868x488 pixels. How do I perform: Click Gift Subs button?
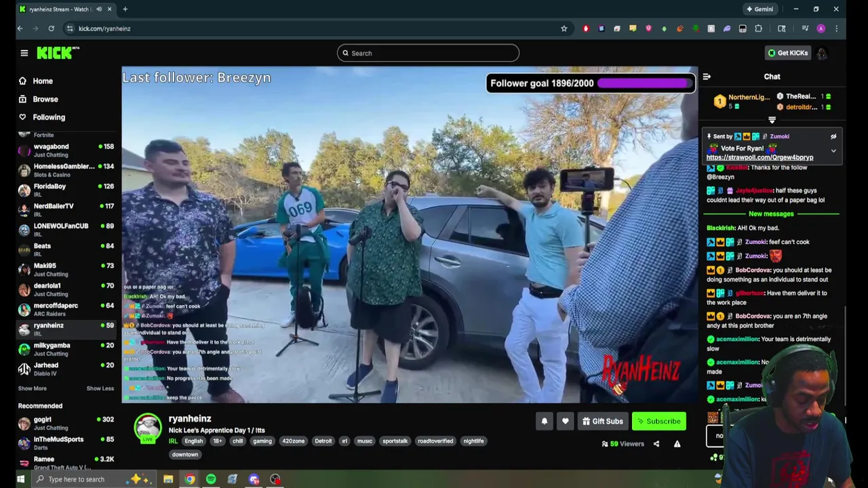(x=602, y=422)
